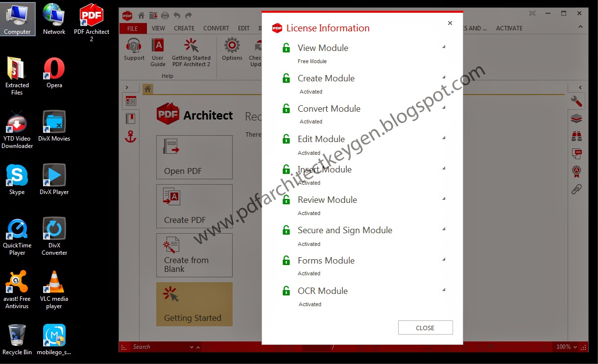Open the page thumbnails panel in left sidebar
This screenshot has width=598, height=364.
click(x=131, y=101)
